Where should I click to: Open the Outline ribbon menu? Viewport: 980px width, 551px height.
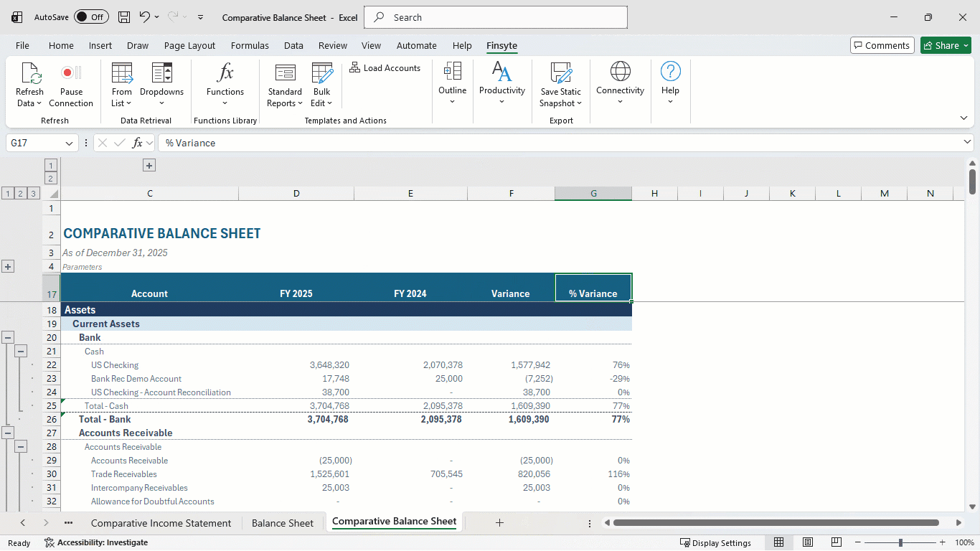coord(453,84)
